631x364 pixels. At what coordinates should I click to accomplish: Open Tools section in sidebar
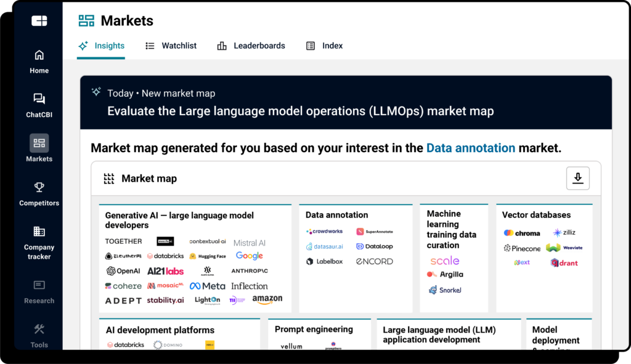pos(39,336)
